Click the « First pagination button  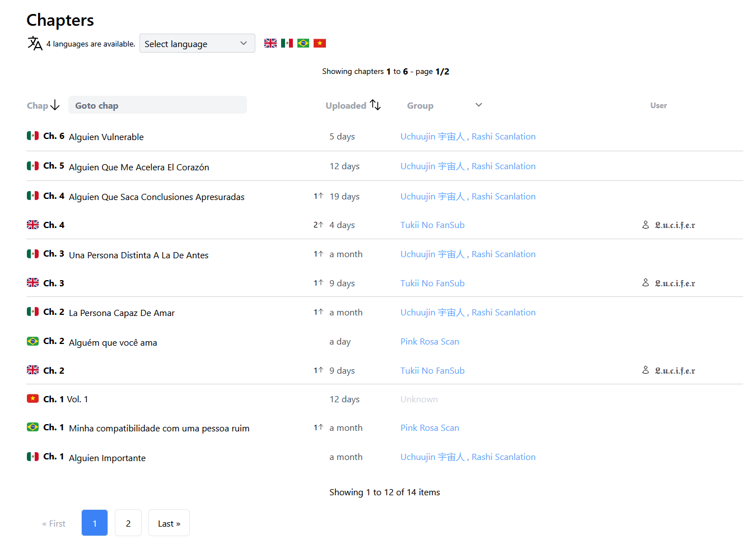pyautogui.click(x=54, y=523)
